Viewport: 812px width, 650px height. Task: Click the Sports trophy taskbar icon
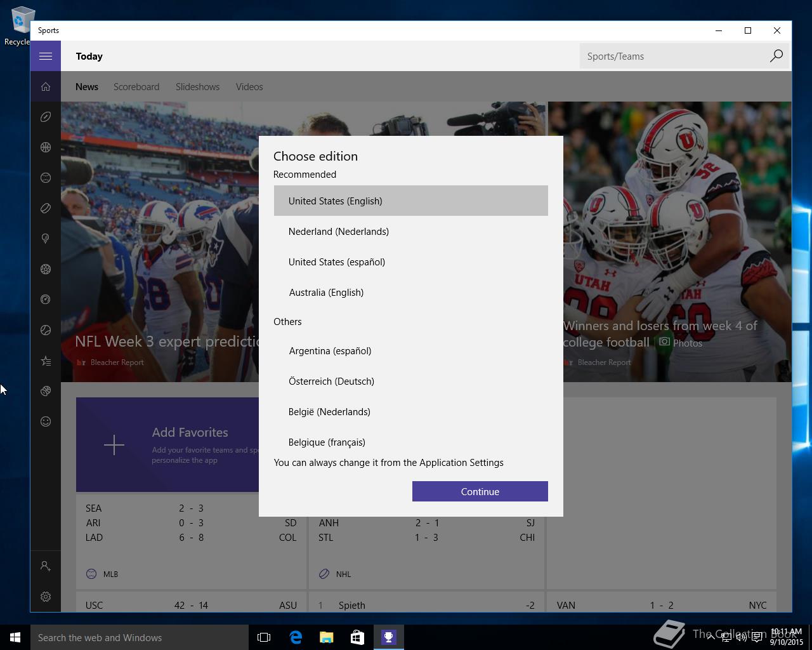pyautogui.click(x=389, y=637)
